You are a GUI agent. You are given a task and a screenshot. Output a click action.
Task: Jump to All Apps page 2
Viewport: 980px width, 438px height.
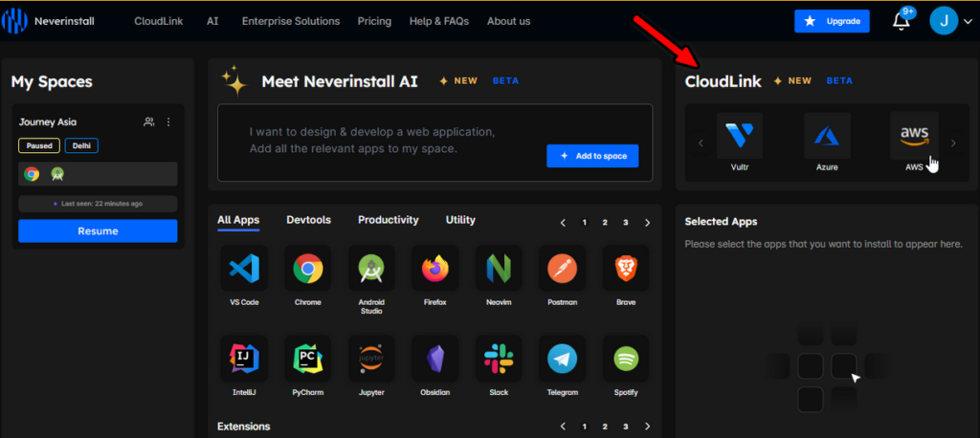[x=605, y=223]
